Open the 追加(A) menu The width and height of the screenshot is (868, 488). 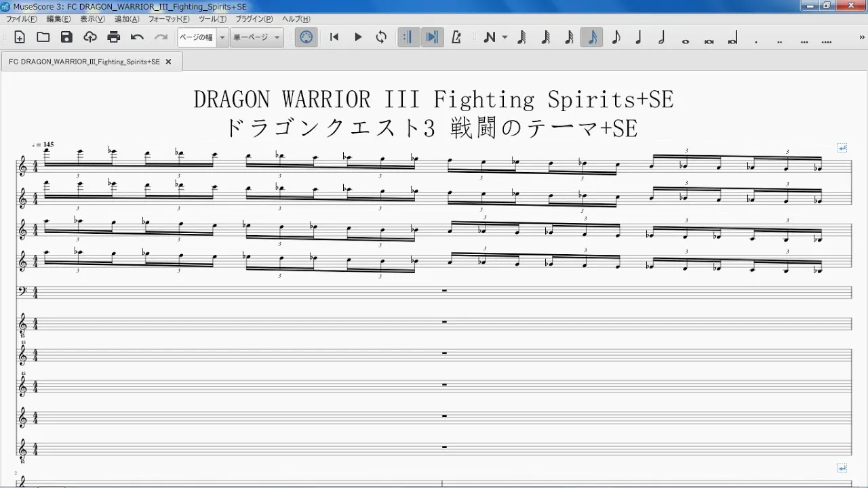point(127,19)
